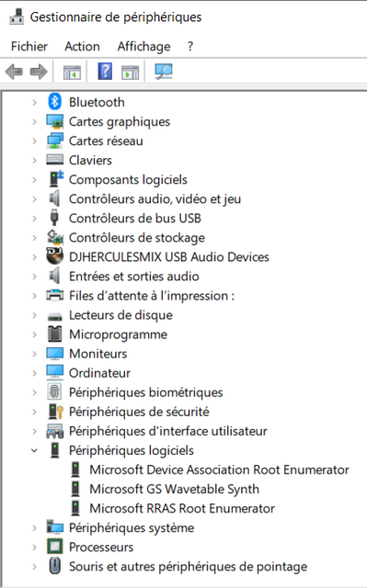Image resolution: width=367 pixels, height=588 pixels.
Task: Expand the Cartes graphiques category
Action: pos(34,121)
